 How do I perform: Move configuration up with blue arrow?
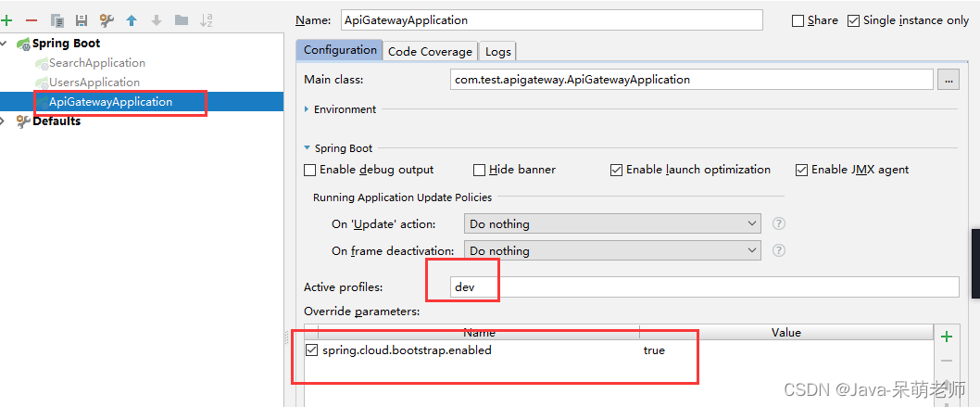(132, 20)
